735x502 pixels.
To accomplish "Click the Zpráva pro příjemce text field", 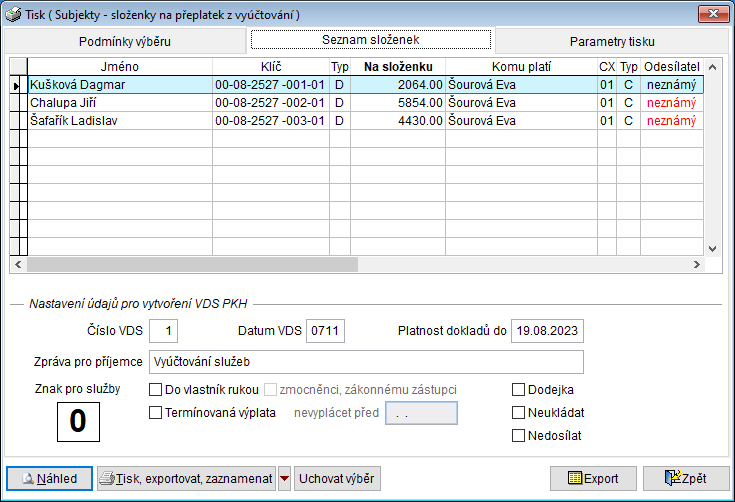I will (365, 362).
